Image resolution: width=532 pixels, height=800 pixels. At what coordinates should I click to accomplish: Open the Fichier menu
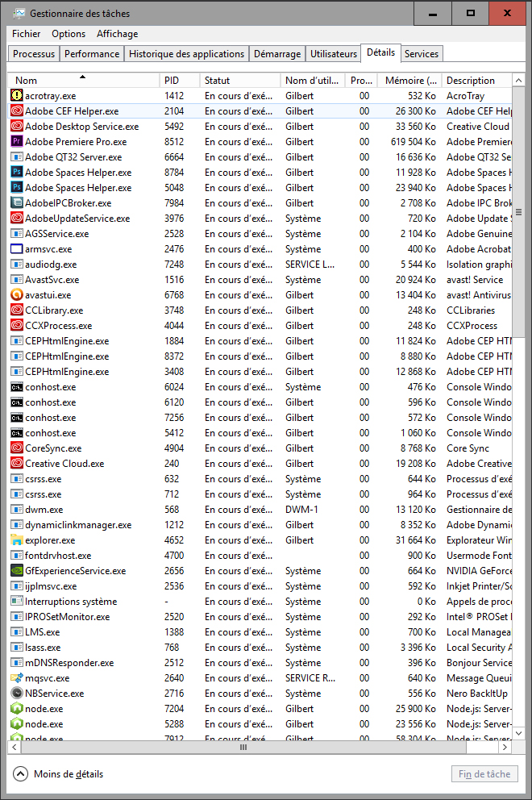26,34
